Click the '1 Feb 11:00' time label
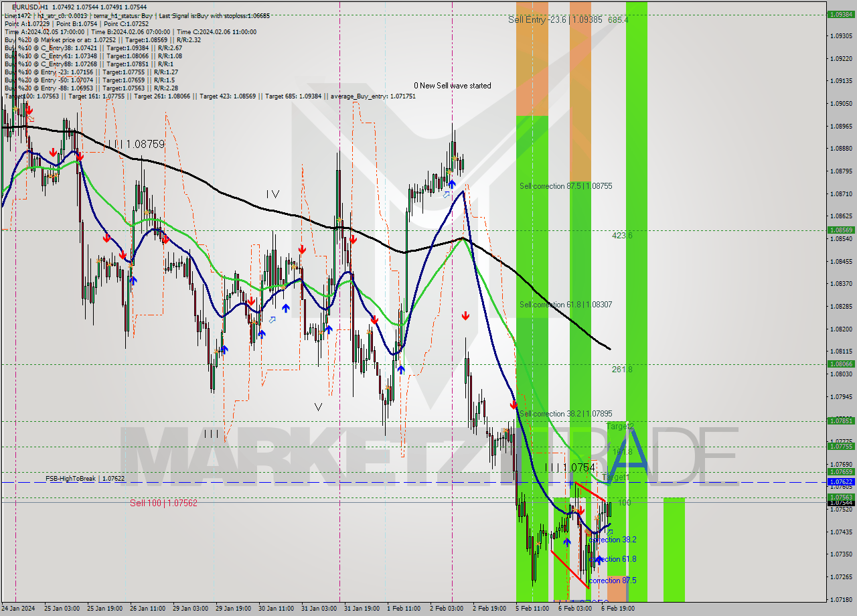The image size is (857, 616). [404, 609]
